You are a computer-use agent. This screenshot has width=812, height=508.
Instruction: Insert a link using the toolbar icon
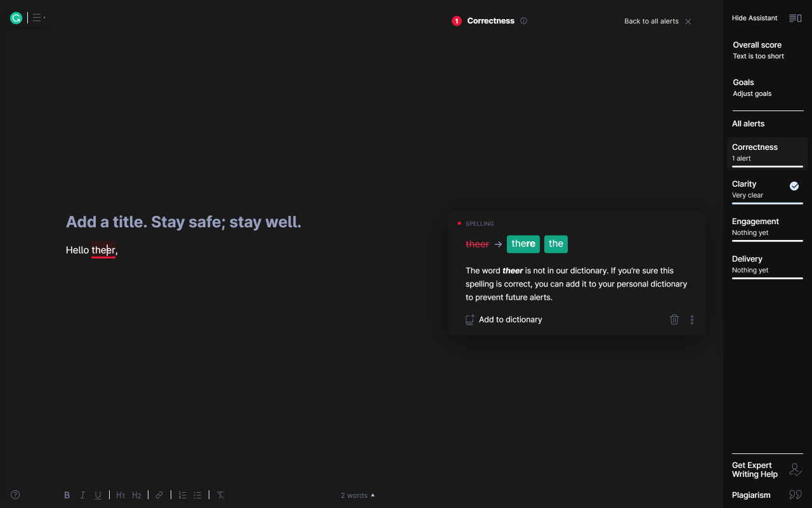[x=159, y=495]
